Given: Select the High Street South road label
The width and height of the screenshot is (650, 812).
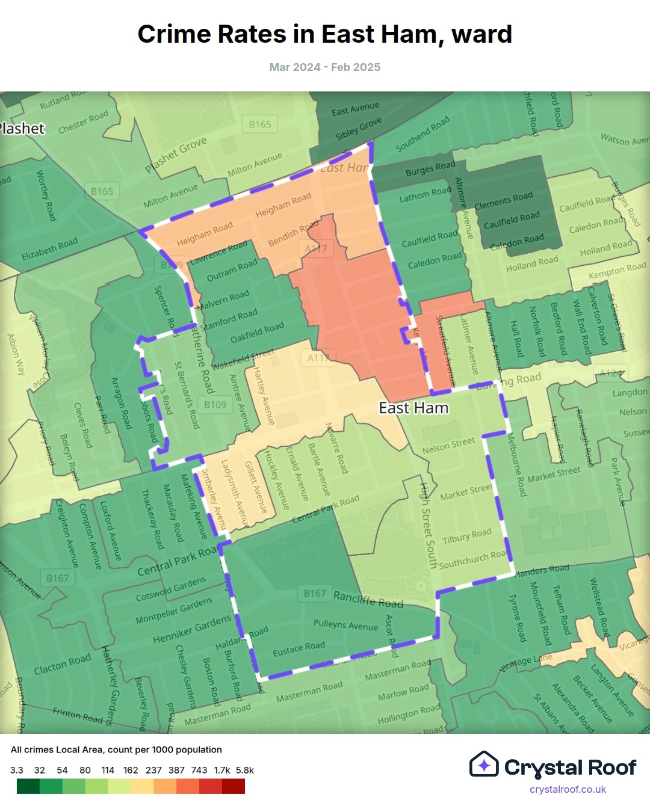Looking at the screenshot, I should pos(427,524).
